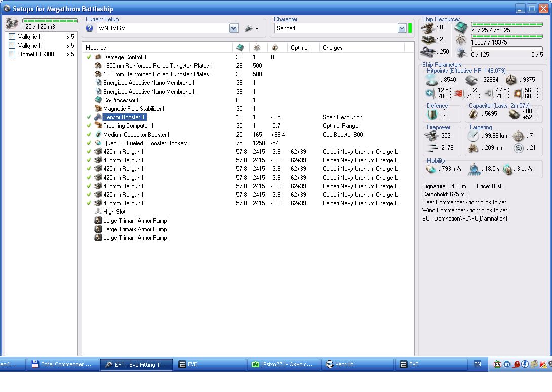
Task: Click the Quad LiF Booster Rockets icon
Action: point(98,143)
